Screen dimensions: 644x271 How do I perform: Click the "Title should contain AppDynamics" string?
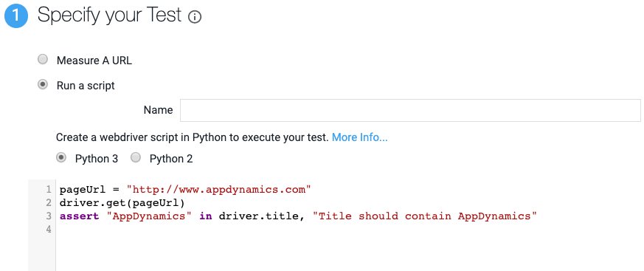(425, 216)
